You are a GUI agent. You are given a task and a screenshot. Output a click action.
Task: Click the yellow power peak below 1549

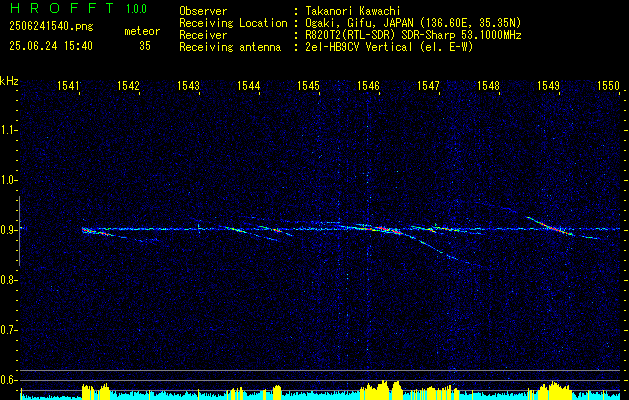554,390
